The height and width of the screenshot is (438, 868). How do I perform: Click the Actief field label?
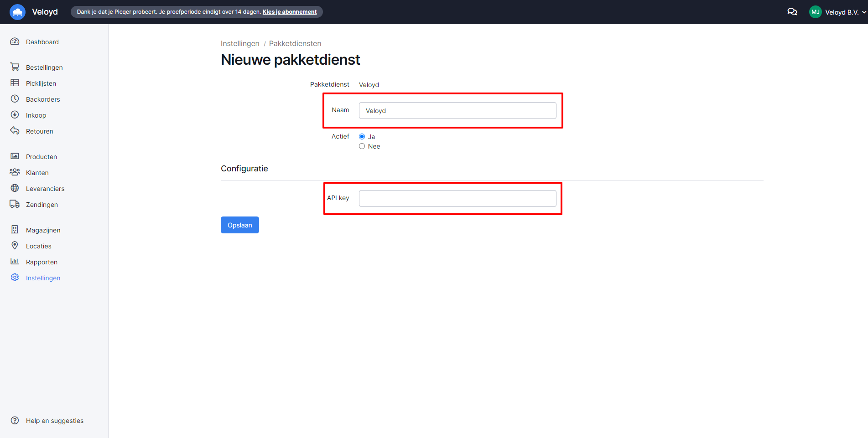pos(340,136)
